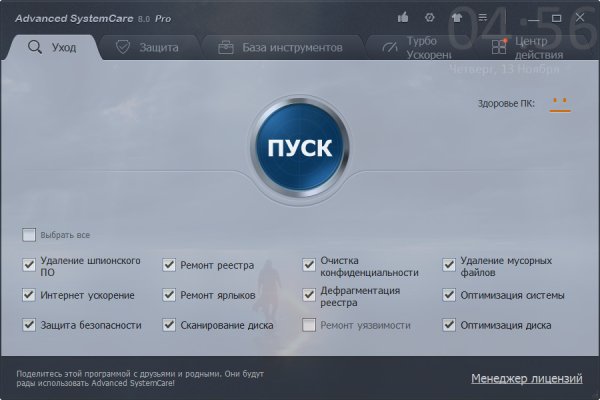600x400 pixels.
Task: Click the Центр действия grid icon
Action: (x=499, y=47)
